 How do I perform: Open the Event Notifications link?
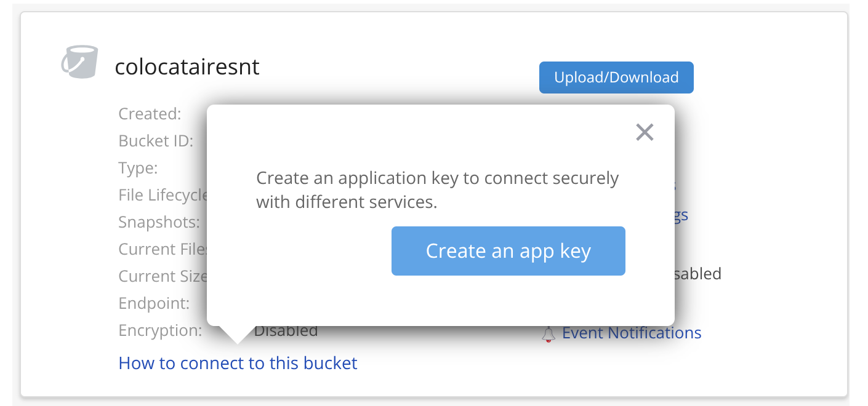(x=632, y=333)
